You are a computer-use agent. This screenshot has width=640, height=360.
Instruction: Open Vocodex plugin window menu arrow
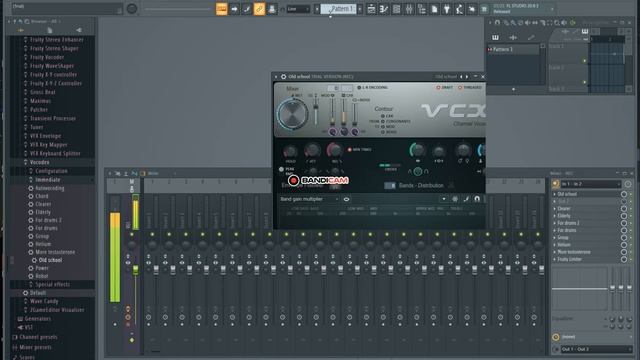276,76
